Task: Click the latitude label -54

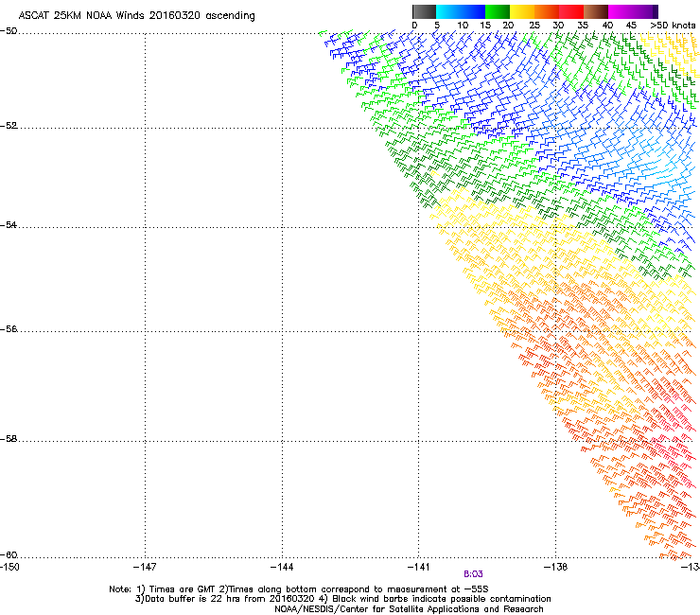Action: click(x=9, y=224)
